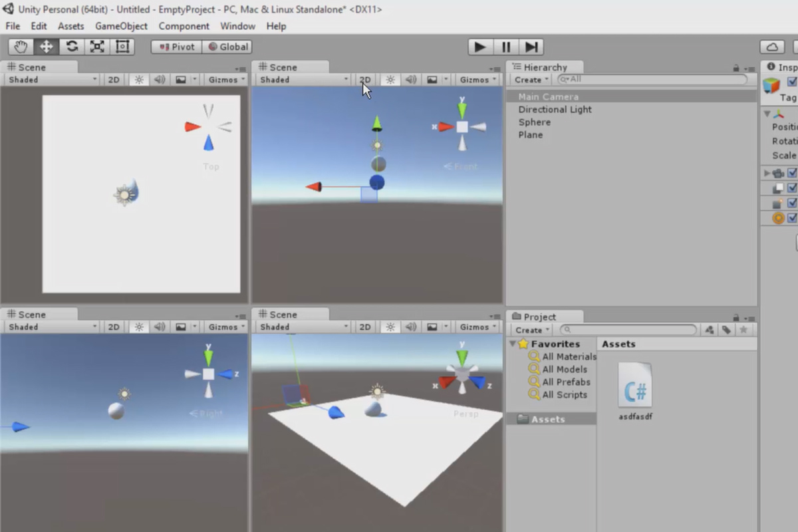This screenshot has width=798, height=532.
Task: Collapse the Favorites section in the Project panel
Action: (x=512, y=344)
